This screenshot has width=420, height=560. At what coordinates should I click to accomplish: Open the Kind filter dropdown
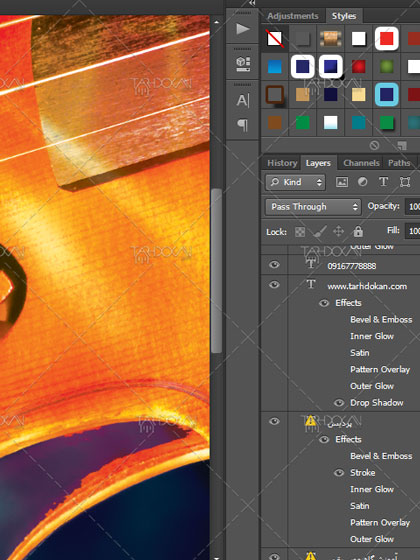[295, 182]
